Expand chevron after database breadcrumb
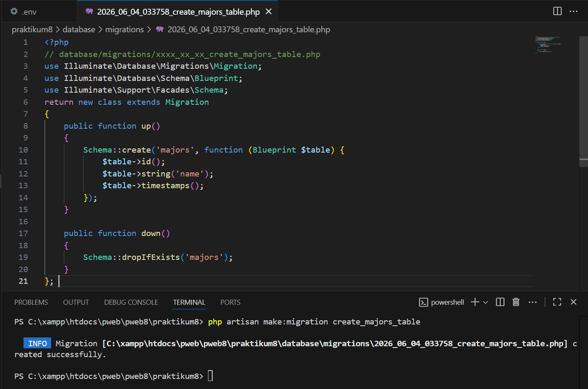Screen dimensions: 588x389 (x=100, y=29)
